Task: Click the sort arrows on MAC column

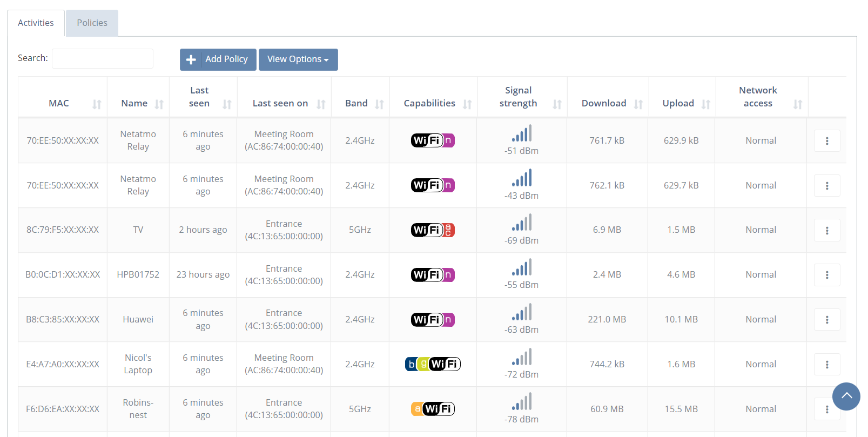Action: point(97,104)
